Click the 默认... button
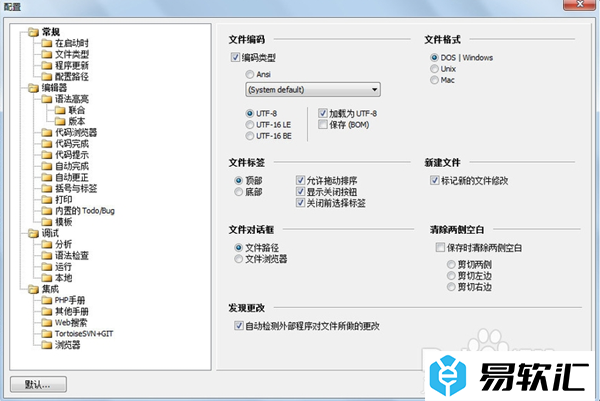Image resolution: width=600 pixels, height=401 pixels. pos(38,384)
